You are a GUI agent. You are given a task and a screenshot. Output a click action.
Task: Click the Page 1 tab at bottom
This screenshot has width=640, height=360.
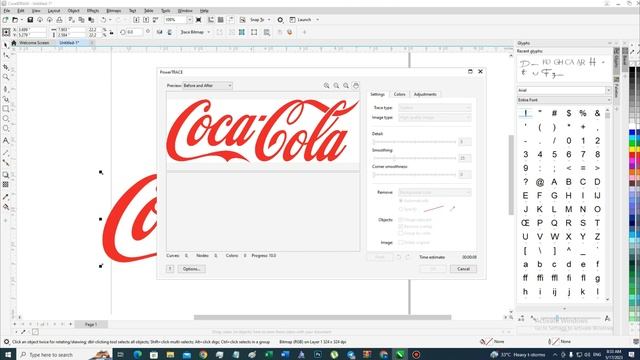coord(91,324)
